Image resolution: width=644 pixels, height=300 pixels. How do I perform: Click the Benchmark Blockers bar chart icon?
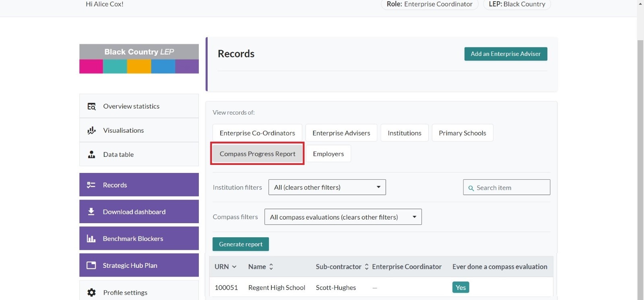pos(91,238)
